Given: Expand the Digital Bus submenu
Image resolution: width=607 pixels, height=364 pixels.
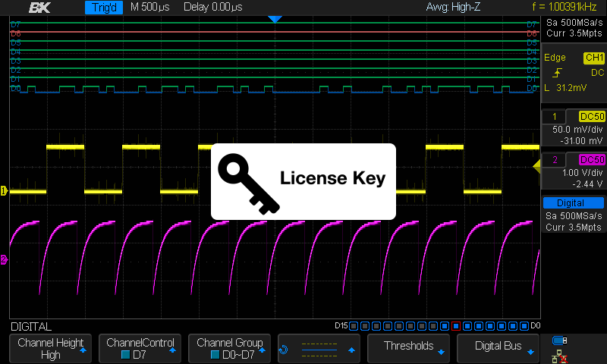Looking at the screenshot, I should [498, 347].
